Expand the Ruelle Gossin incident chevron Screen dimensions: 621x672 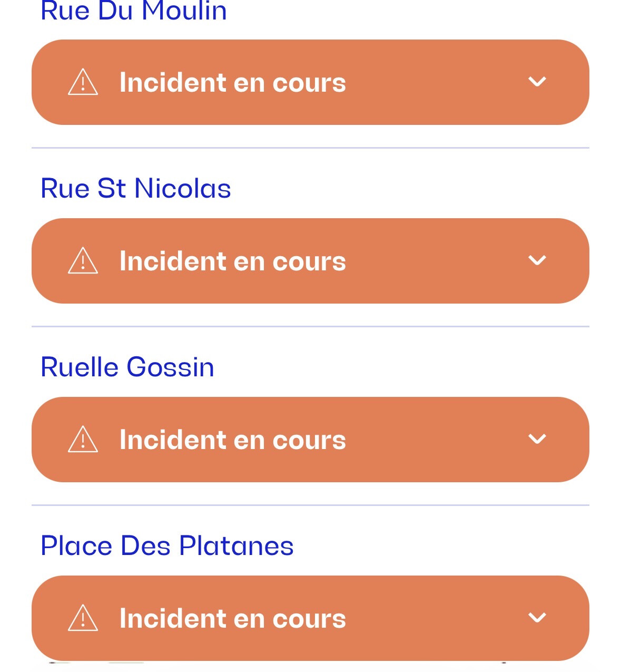point(537,439)
